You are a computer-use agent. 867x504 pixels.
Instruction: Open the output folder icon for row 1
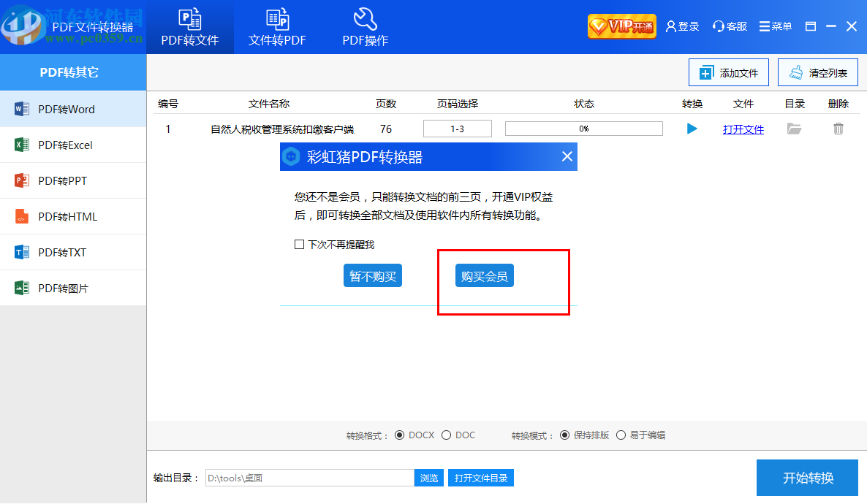(795, 129)
